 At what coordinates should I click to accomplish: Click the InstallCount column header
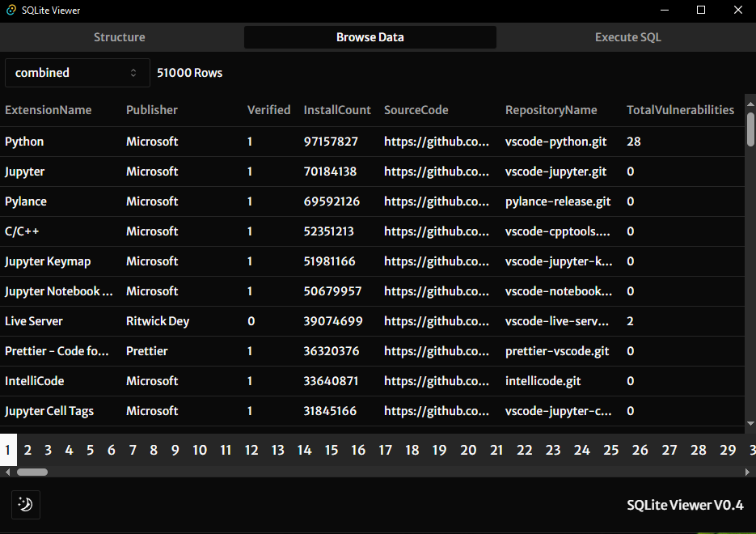(x=337, y=110)
